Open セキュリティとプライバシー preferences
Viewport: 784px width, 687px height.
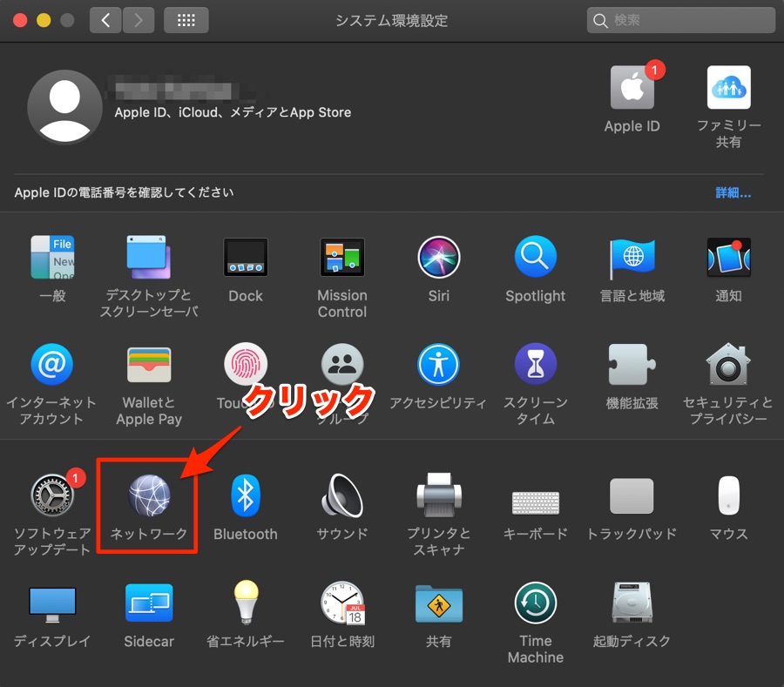click(x=728, y=364)
